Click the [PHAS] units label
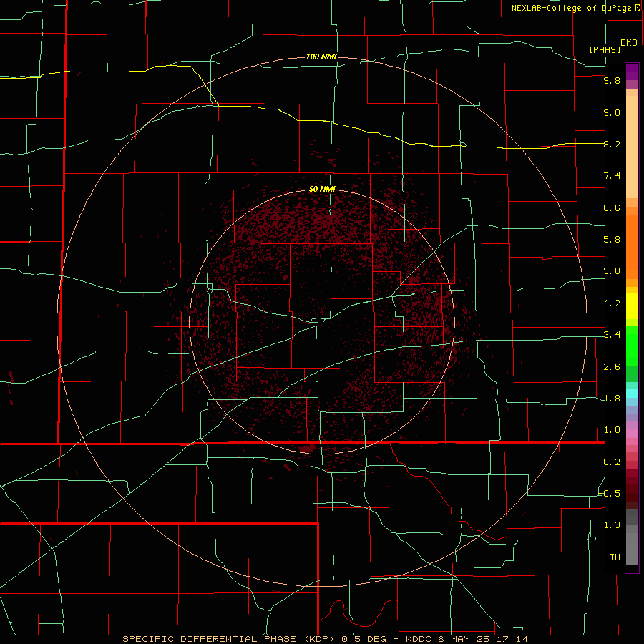Image resolution: width=644 pixels, height=644 pixels. [605, 49]
